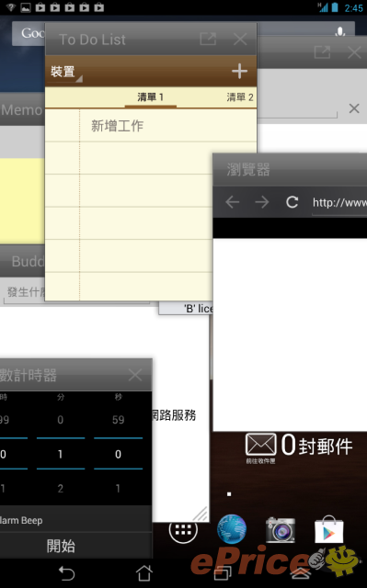Launch the globe browser app in the dock
This screenshot has height=588, width=367.
[x=232, y=529]
